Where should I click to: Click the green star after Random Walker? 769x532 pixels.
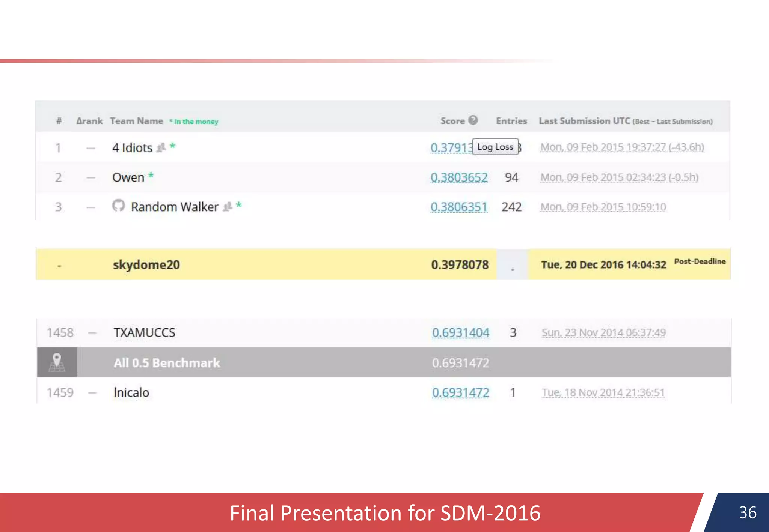coord(239,205)
